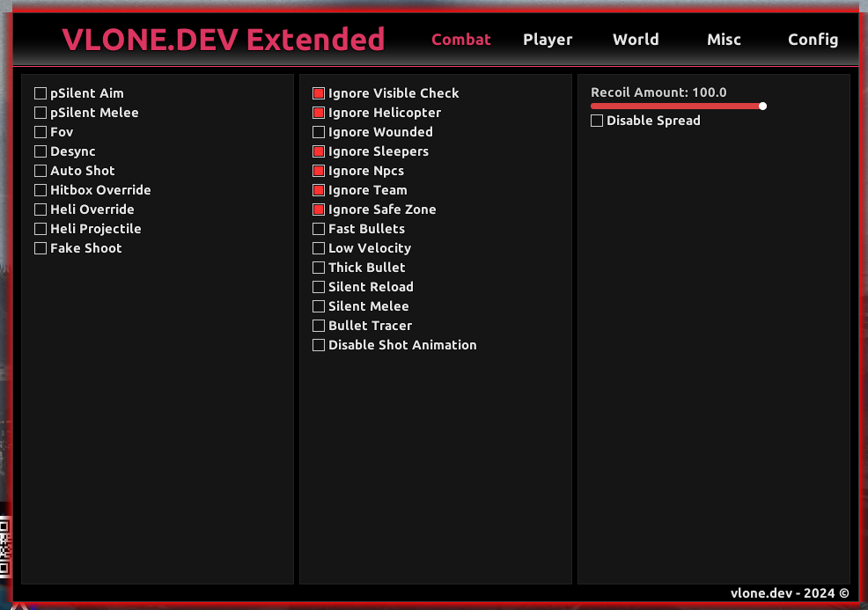The image size is (868, 610).
Task: Toggle the Fake Shoot checkbox
Action: click(40, 248)
